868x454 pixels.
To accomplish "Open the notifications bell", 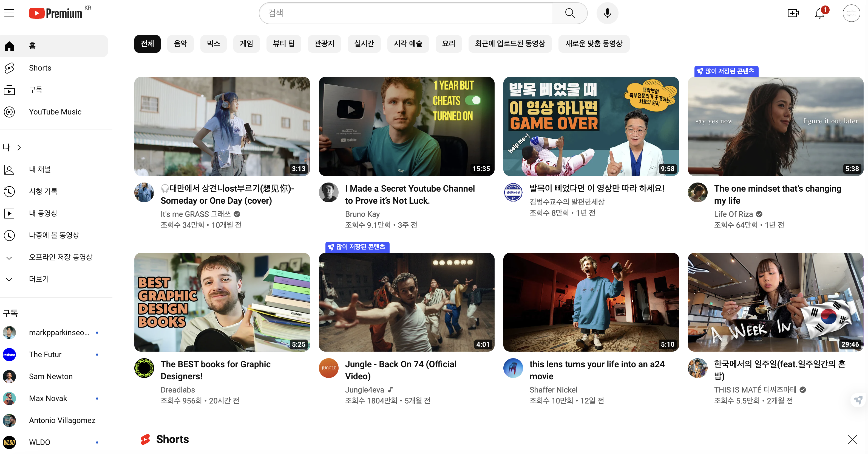I will coord(819,13).
